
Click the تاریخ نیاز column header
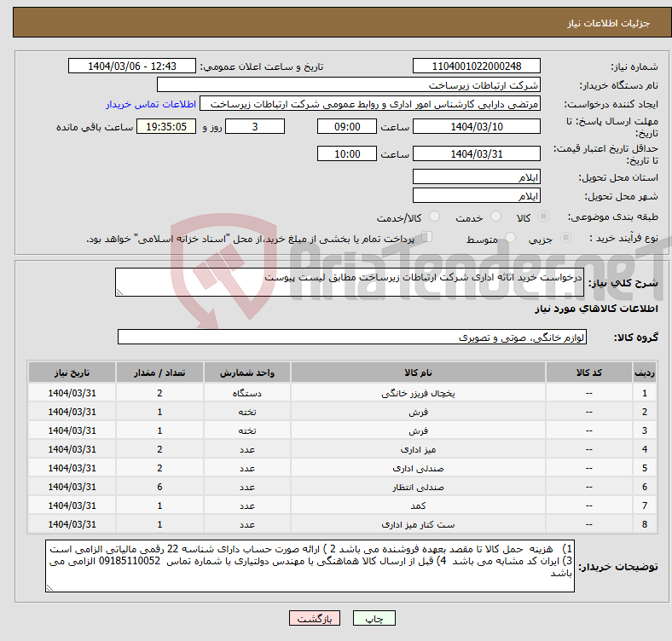tap(72, 372)
